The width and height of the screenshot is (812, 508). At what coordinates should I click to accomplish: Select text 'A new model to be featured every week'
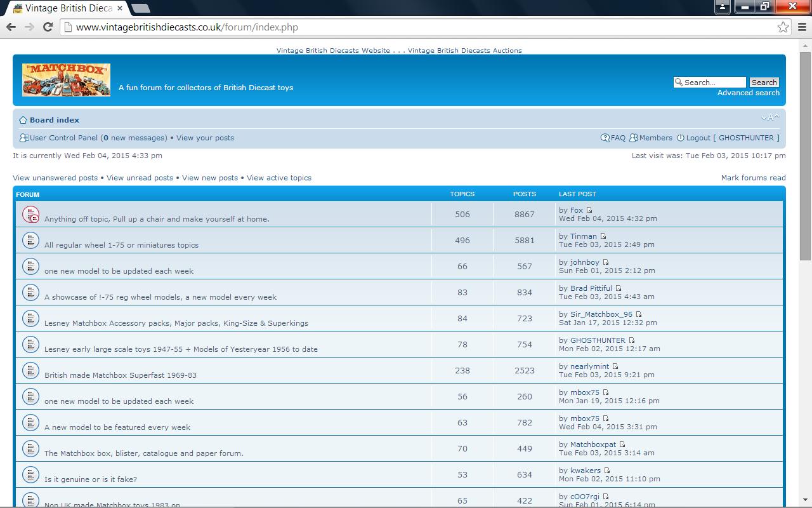[117, 427]
